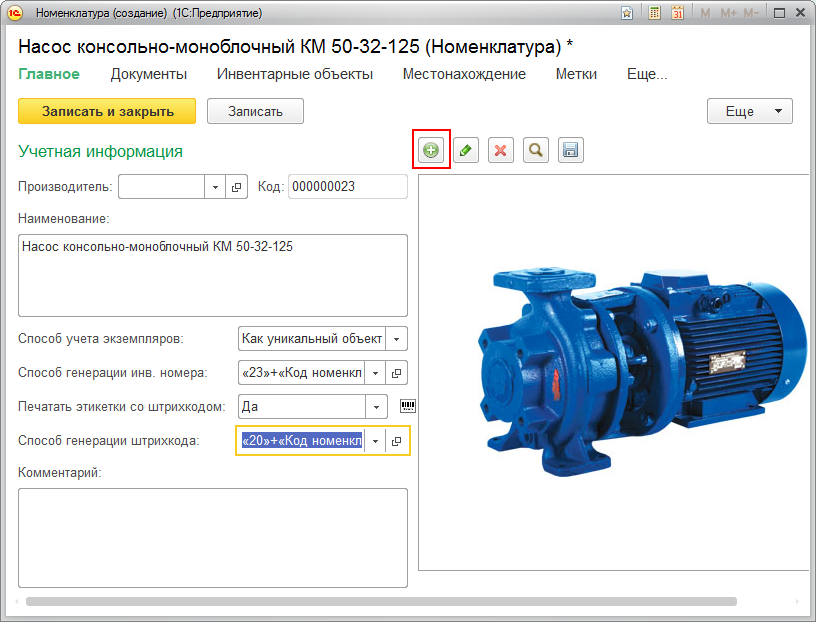Open form for Способ генерации штрихкода
The image size is (816, 622).
(397, 441)
